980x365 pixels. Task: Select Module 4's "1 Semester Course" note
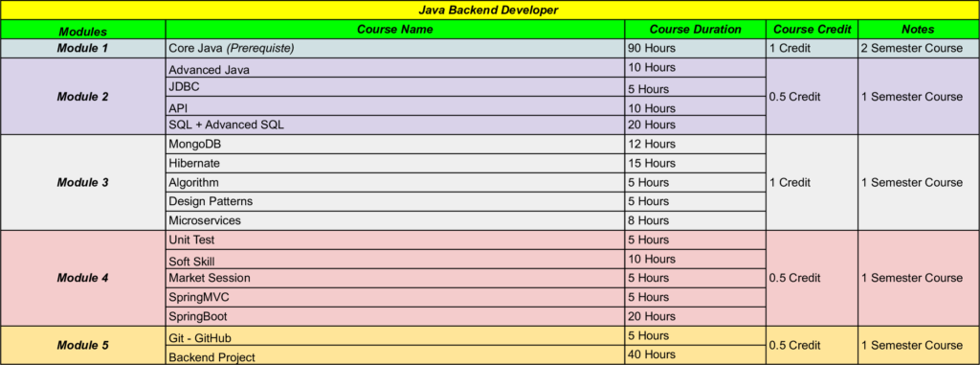pos(918,278)
